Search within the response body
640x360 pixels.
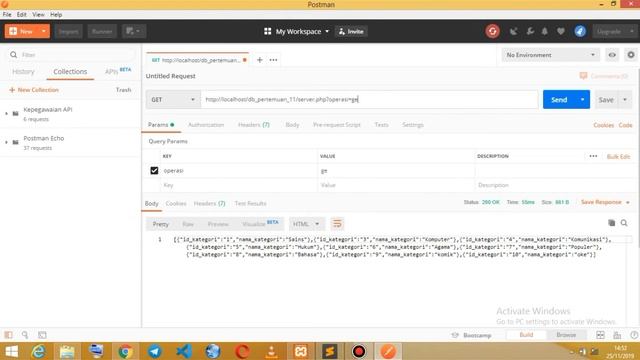(624, 223)
